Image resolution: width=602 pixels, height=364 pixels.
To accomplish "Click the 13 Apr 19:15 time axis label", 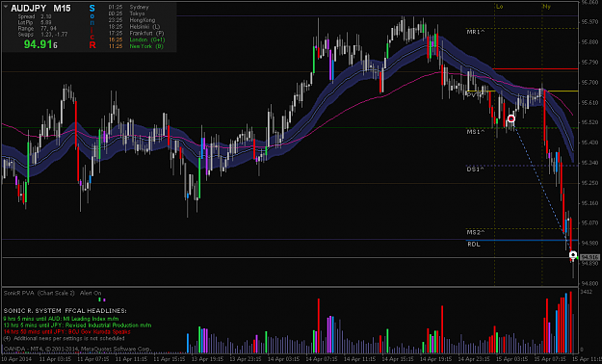I will click(x=207, y=359).
